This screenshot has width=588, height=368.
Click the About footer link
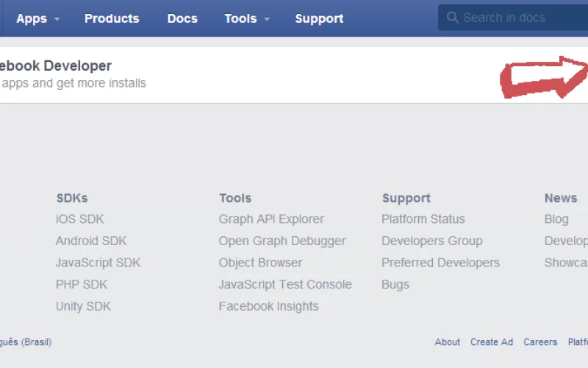click(x=448, y=342)
